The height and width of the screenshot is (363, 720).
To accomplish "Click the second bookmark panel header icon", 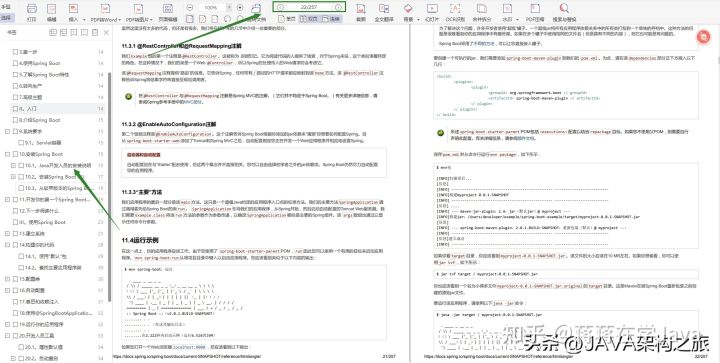I will (x=63, y=32).
